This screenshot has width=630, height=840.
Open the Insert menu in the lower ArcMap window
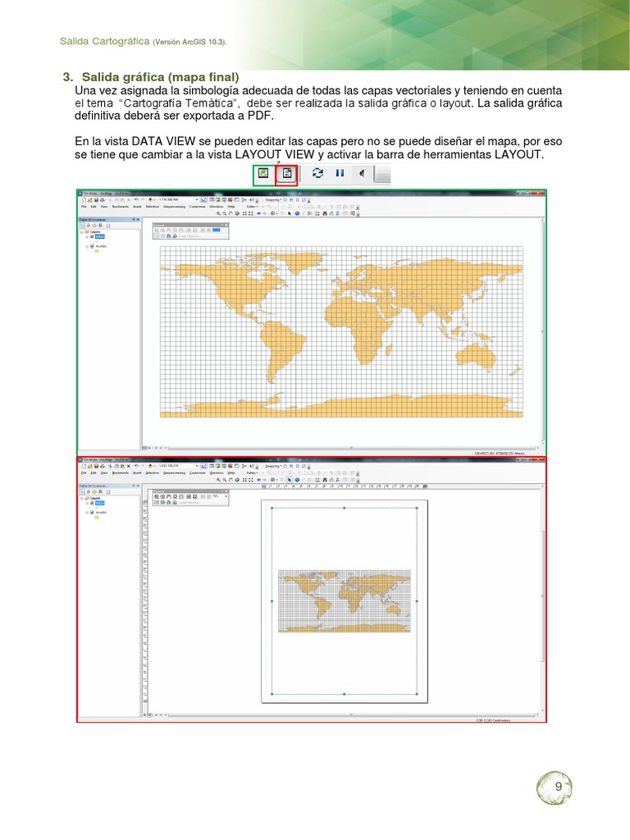(x=137, y=473)
